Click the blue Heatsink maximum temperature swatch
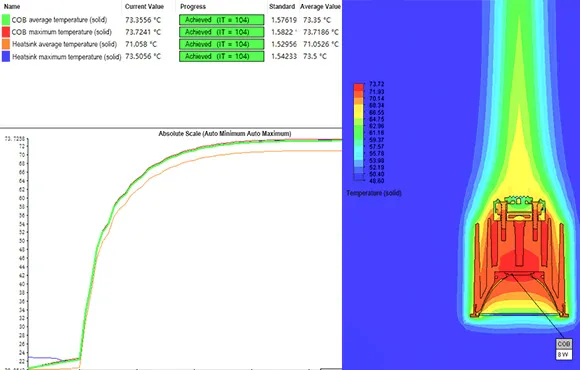Screen dimensions: 580x370 pyautogui.click(x=6, y=57)
